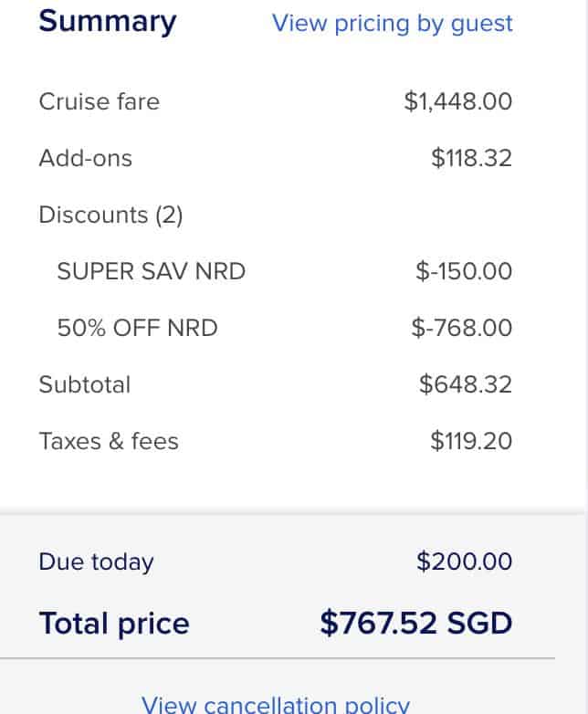Click the $648.32 subtotal amount
The height and width of the screenshot is (714, 588).
pyautogui.click(x=466, y=384)
